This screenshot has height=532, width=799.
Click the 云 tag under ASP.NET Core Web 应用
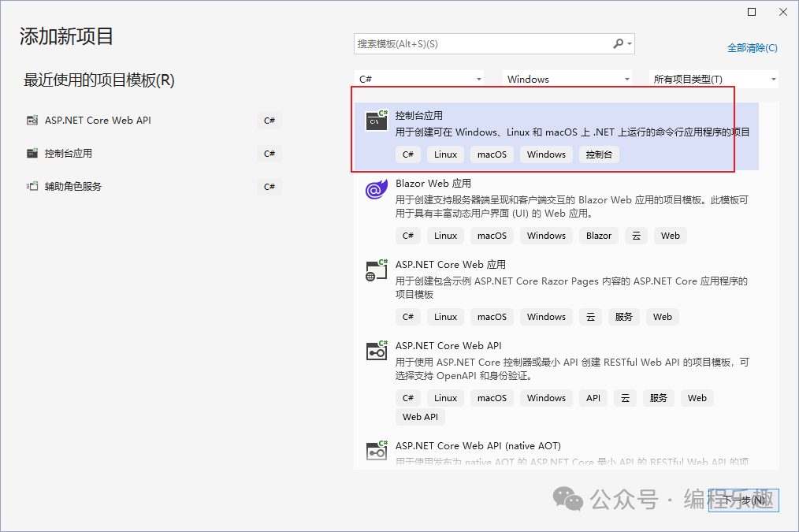pyautogui.click(x=590, y=316)
